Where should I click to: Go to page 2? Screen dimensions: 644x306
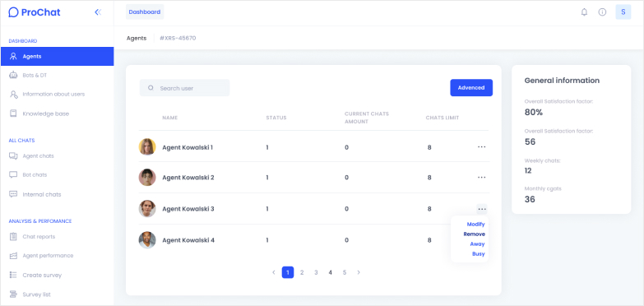pos(302,272)
